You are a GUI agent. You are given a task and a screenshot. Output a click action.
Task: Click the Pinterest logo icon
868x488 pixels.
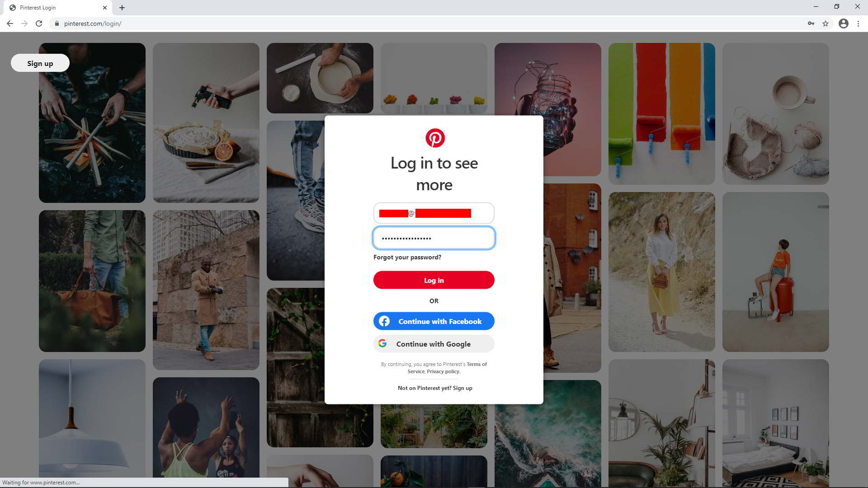tap(434, 138)
